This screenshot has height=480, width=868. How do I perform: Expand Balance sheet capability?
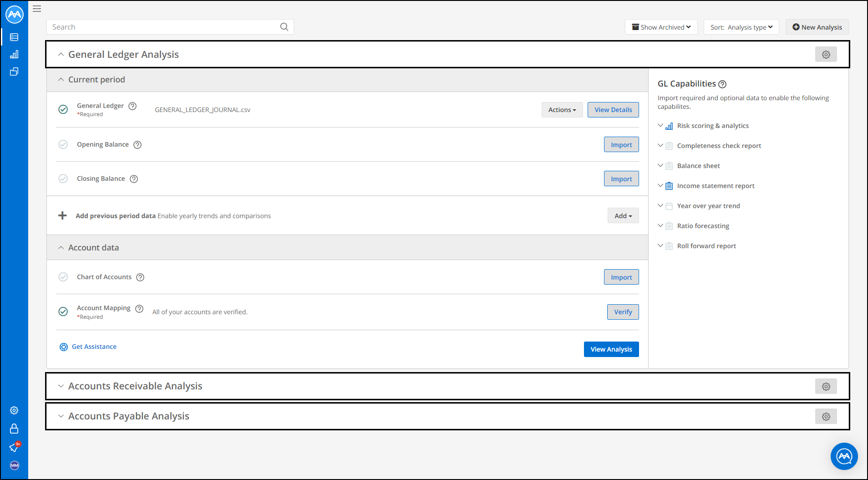coord(660,166)
